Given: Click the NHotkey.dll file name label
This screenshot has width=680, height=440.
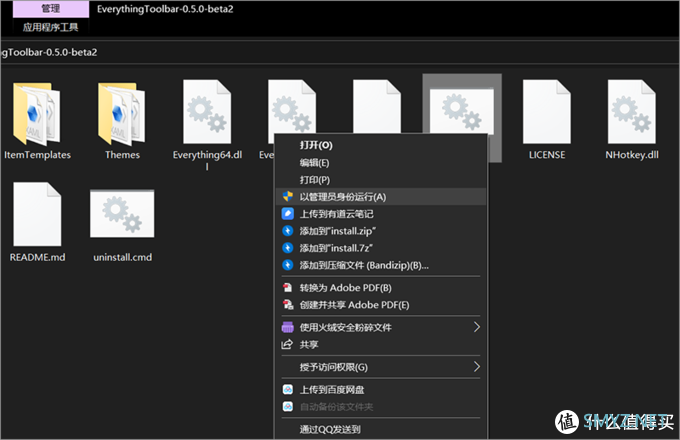Looking at the screenshot, I should click(632, 155).
